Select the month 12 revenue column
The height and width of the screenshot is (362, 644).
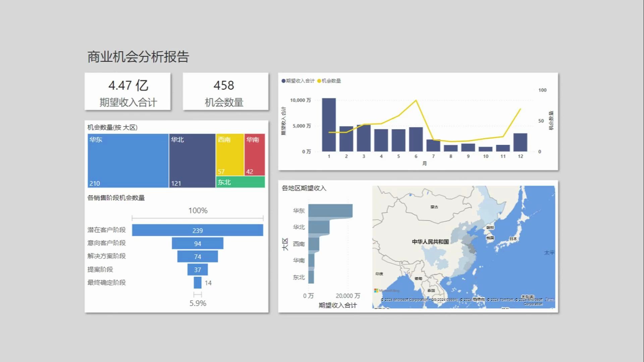point(520,142)
